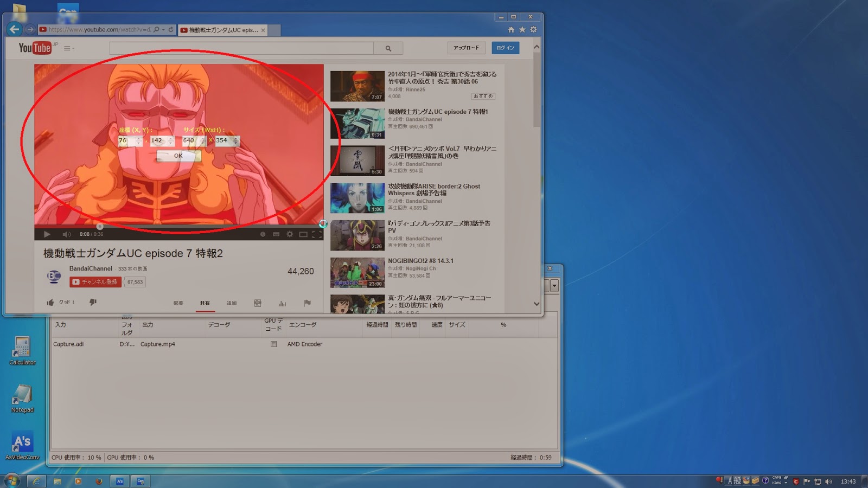Open Firefox from the taskbar
Screen dimensions: 868x488
(99, 481)
